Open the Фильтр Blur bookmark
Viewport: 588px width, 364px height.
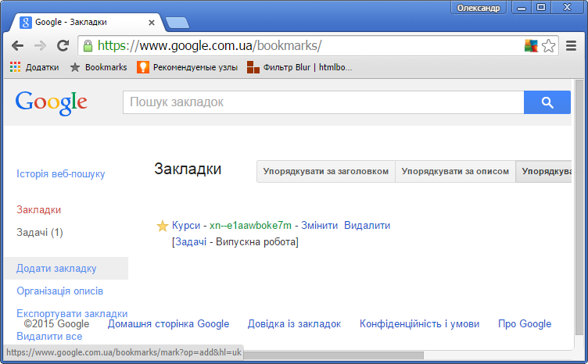pyautogui.click(x=299, y=67)
